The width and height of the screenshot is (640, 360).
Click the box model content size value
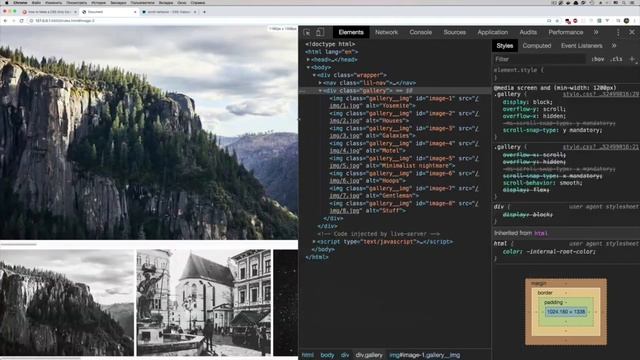(x=566, y=312)
